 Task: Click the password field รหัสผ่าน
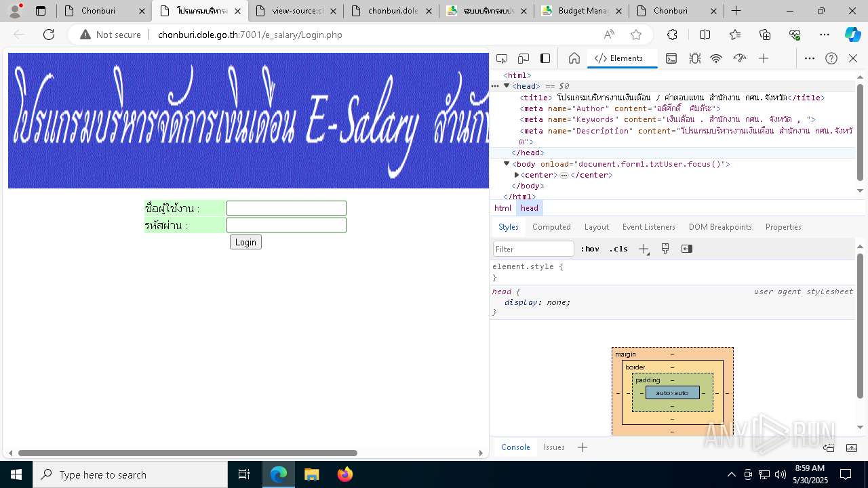click(286, 225)
